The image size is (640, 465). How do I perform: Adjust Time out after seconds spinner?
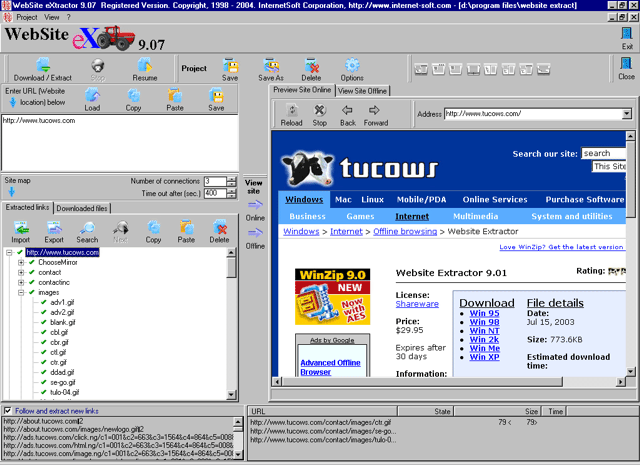point(231,194)
